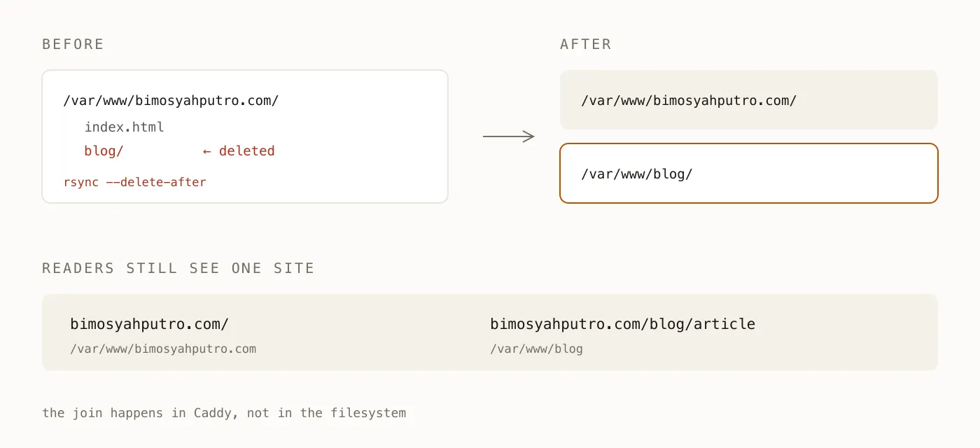Click the READERS STILL SEE ONE SITE heading
Screen dimensions: 980x448
[x=178, y=268]
